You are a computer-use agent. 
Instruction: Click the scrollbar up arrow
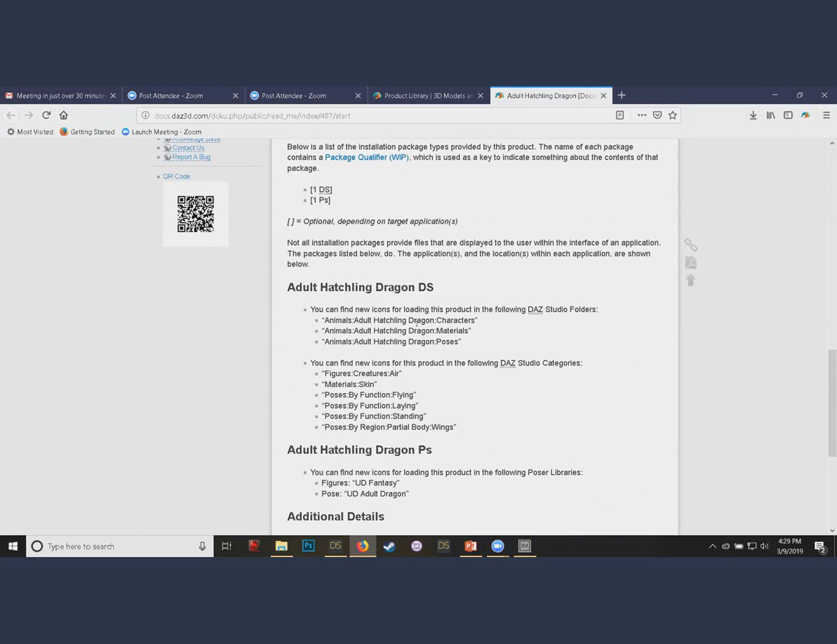click(x=832, y=143)
